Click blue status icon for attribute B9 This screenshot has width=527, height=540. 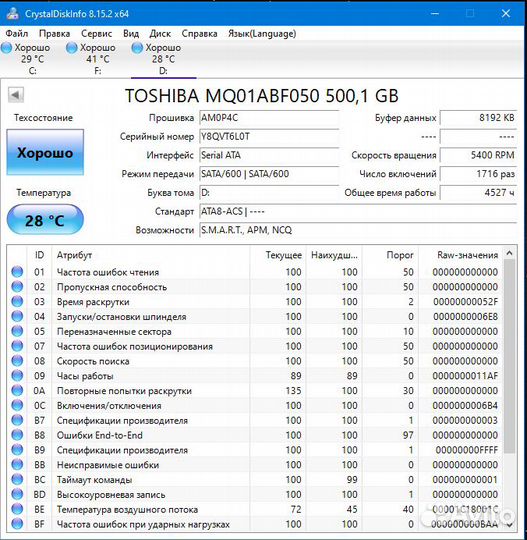(x=17, y=449)
